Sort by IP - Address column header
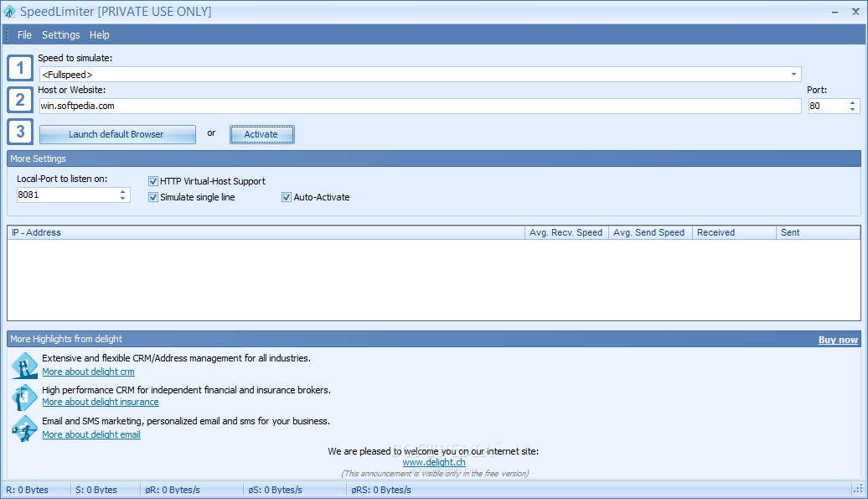 [x=266, y=232]
